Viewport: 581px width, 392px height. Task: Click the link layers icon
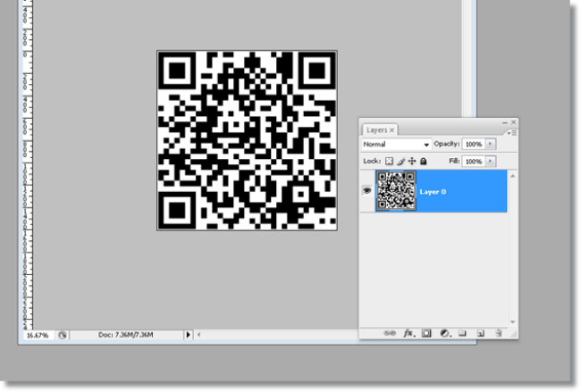coord(390,333)
